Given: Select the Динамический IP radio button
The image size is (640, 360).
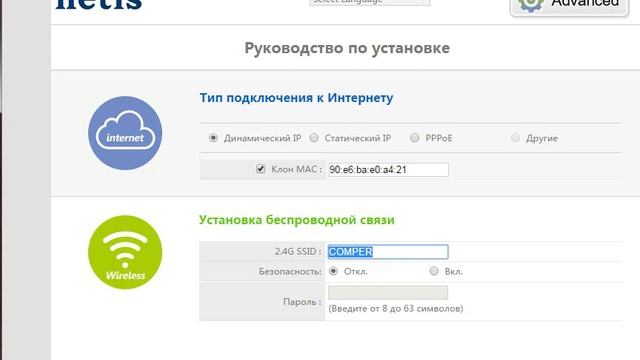Looking at the screenshot, I should 213,138.
